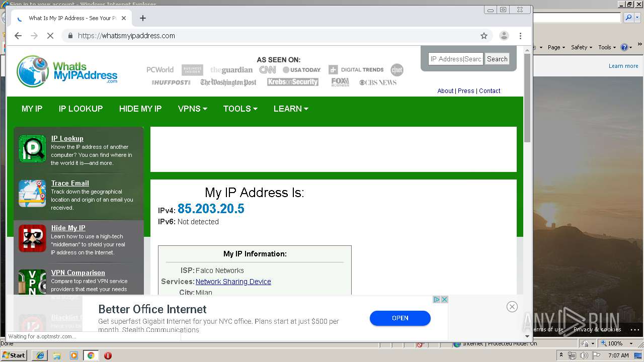
Task: Click the AdChoices icon on the ad
Action: pyautogui.click(x=437, y=299)
